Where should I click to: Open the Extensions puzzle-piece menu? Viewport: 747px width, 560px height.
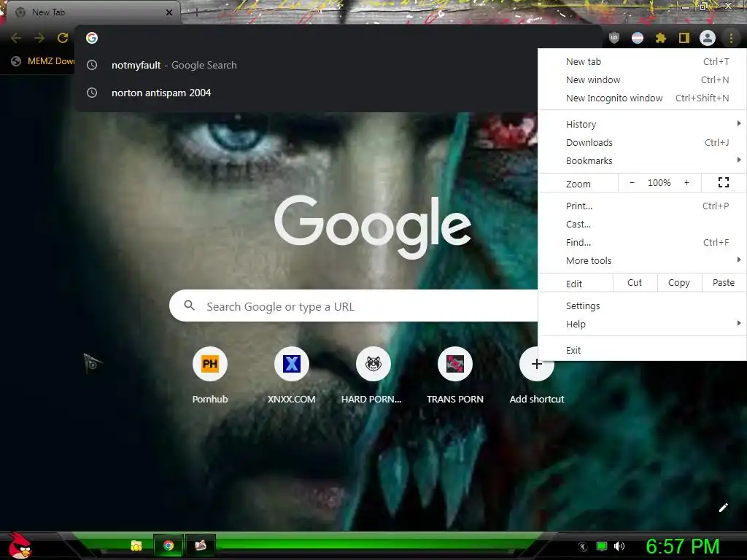pyautogui.click(x=661, y=38)
